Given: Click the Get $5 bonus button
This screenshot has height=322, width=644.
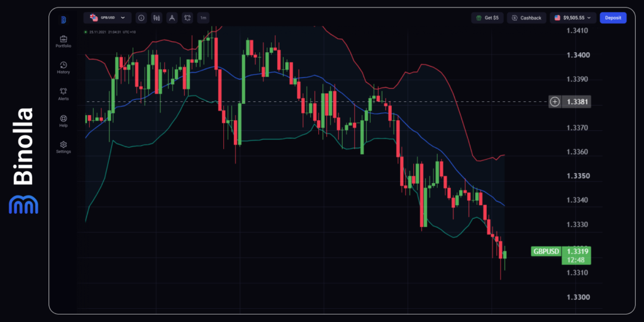Looking at the screenshot, I should (x=487, y=18).
